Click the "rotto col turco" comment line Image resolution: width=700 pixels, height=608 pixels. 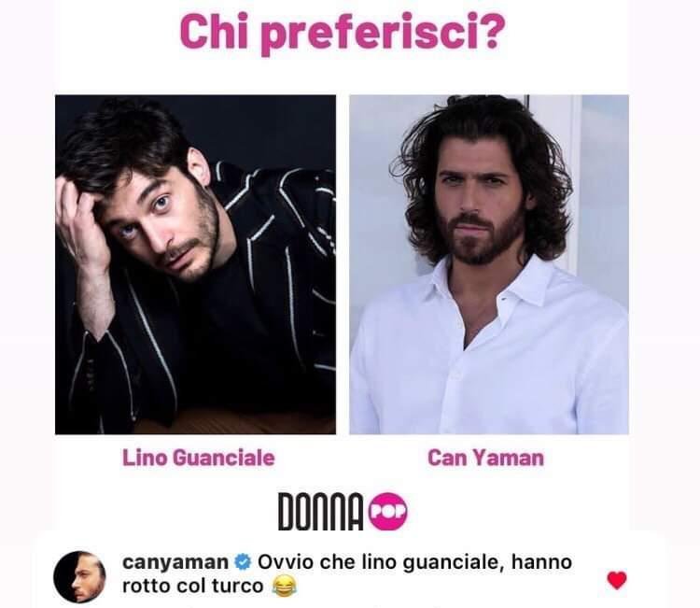pos(193,587)
